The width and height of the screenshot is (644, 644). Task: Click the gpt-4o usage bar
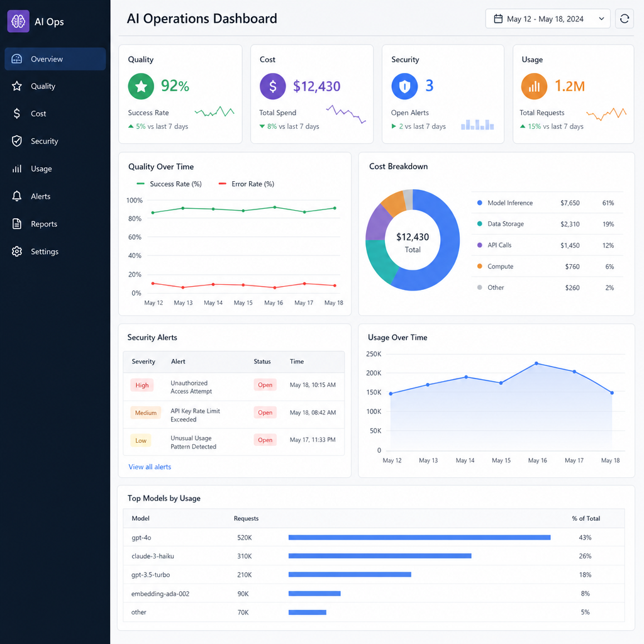pyautogui.click(x=419, y=537)
